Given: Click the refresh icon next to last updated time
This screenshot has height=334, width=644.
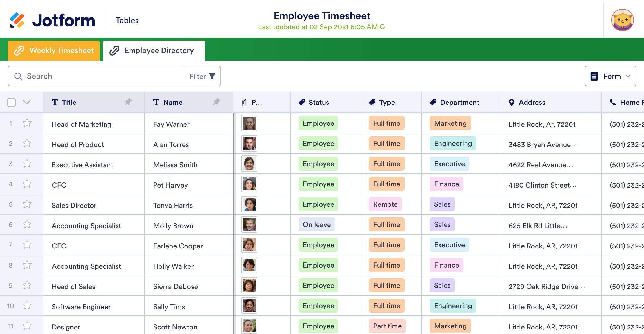Looking at the screenshot, I should tap(383, 27).
